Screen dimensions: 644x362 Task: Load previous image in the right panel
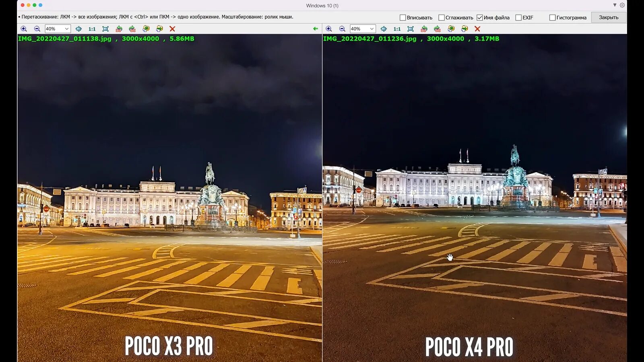tap(451, 29)
